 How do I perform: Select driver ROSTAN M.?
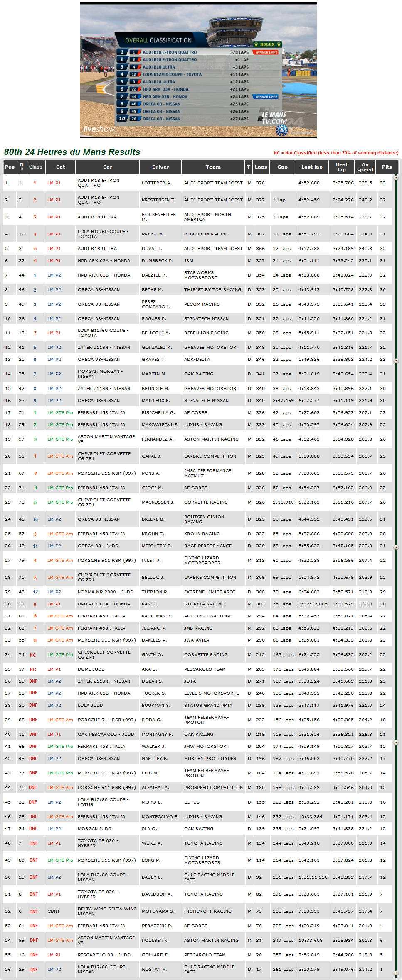click(155, 969)
